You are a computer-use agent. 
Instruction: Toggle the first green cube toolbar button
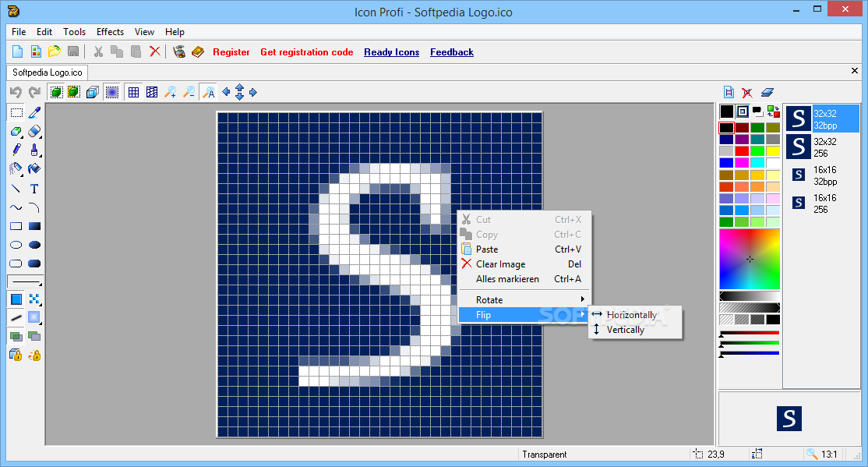point(56,93)
